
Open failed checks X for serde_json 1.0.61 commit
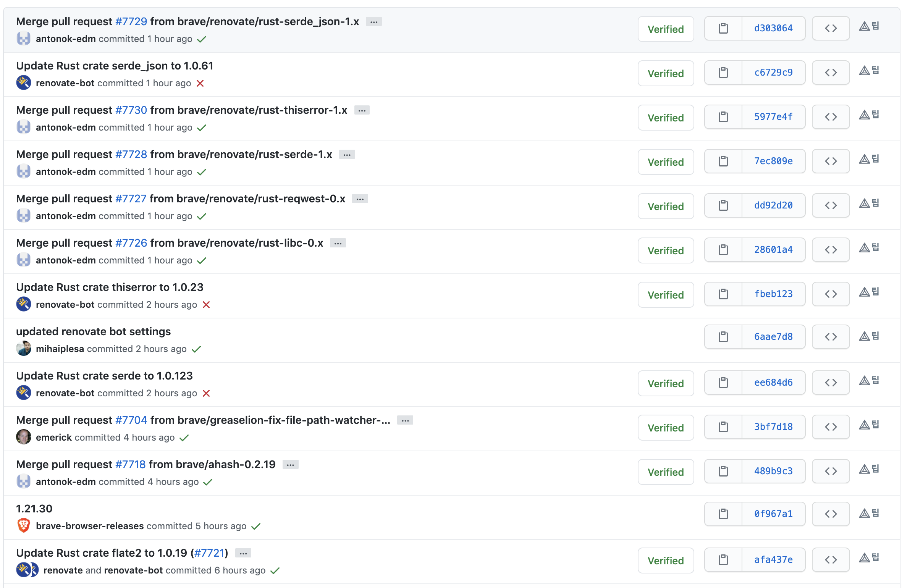point(200,83)
